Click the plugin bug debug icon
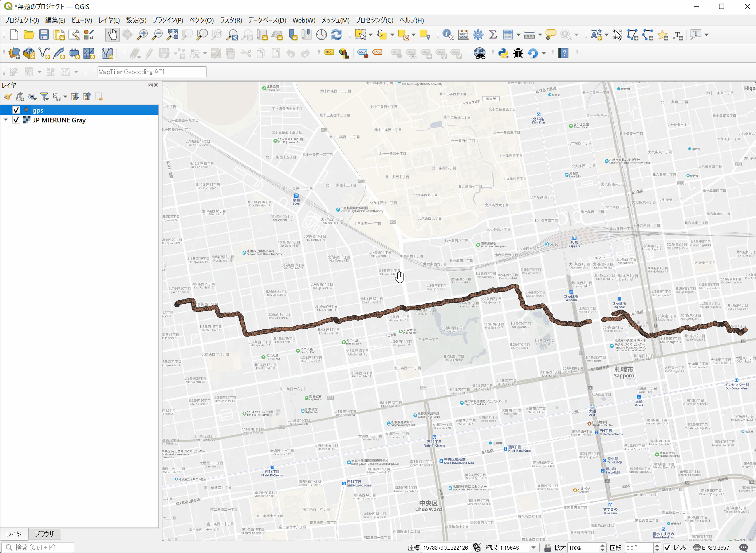 518,54
